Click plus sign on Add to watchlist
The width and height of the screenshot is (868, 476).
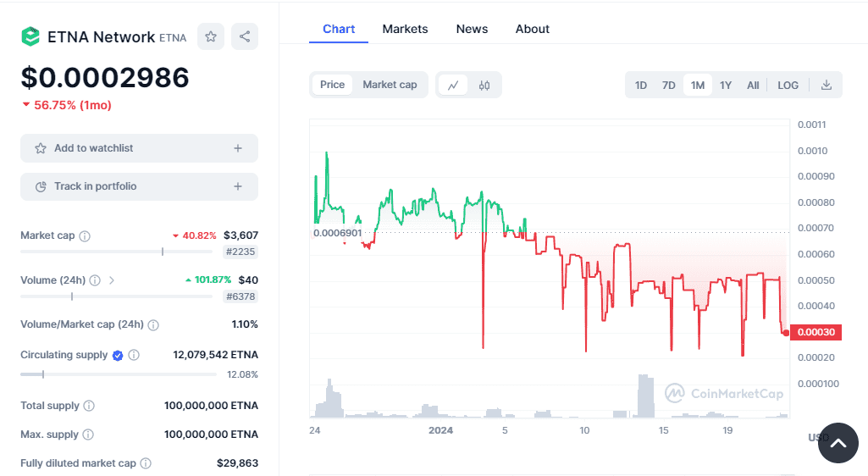coord(238,148)
